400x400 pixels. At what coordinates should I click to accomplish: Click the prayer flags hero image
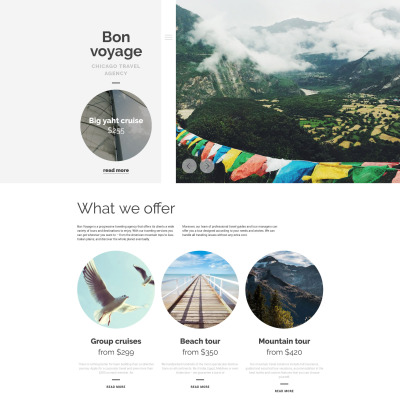coord(288,91)
